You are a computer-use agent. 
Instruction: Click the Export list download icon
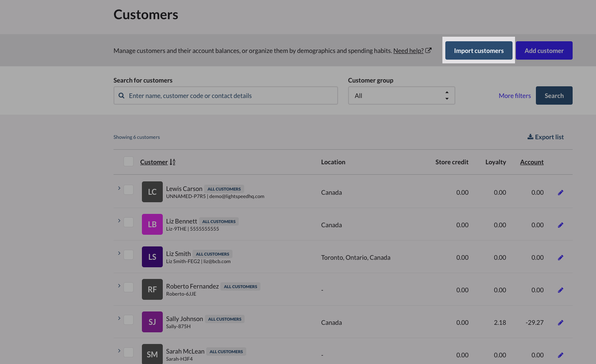530,136
